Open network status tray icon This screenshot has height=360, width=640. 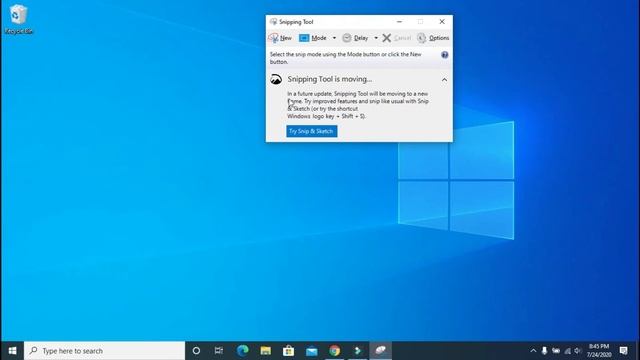point(567,351)
